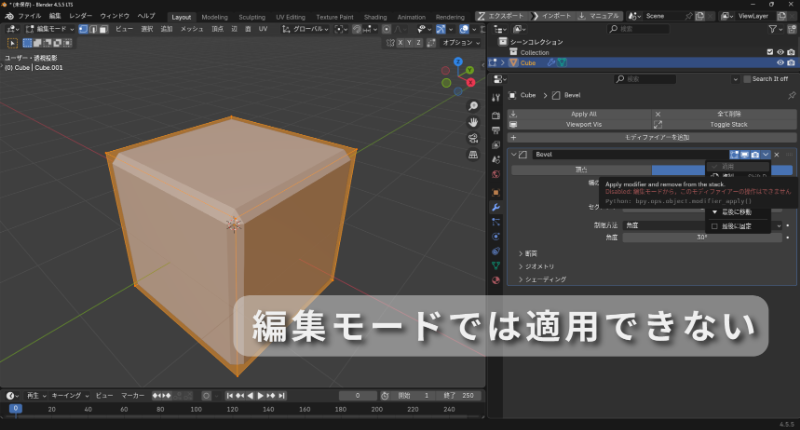This screenshot has width=800, height=430.
Task: Open Output properties tab icon
Action: pos(495,131)
